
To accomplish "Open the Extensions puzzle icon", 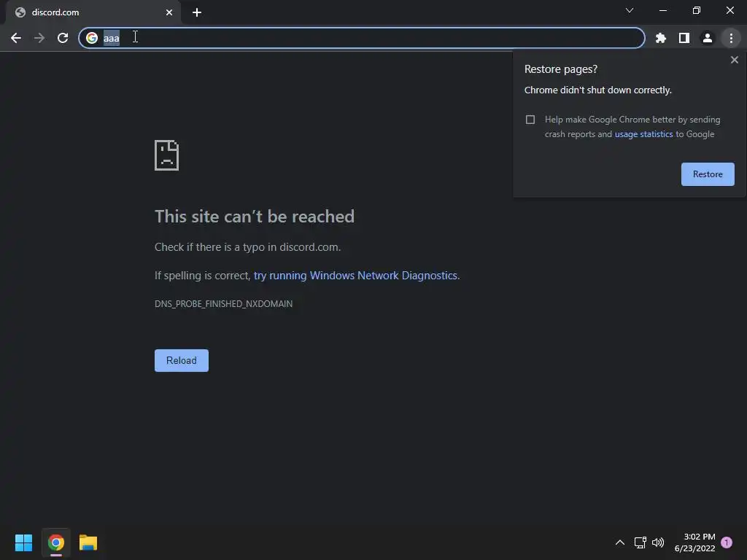I will [661, 38].
